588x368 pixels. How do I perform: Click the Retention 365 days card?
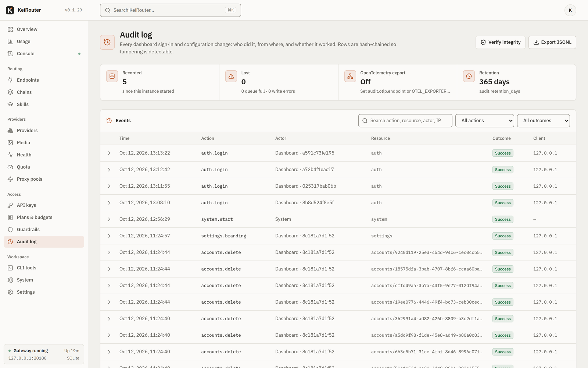pyautogui.click(x=516, y=82)
